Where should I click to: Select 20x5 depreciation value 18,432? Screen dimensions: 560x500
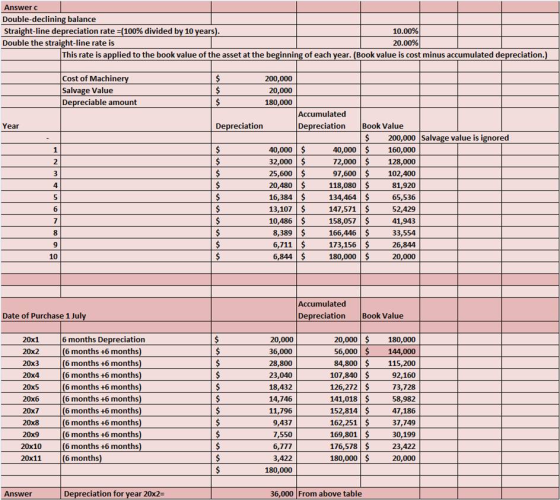point(254,387)
